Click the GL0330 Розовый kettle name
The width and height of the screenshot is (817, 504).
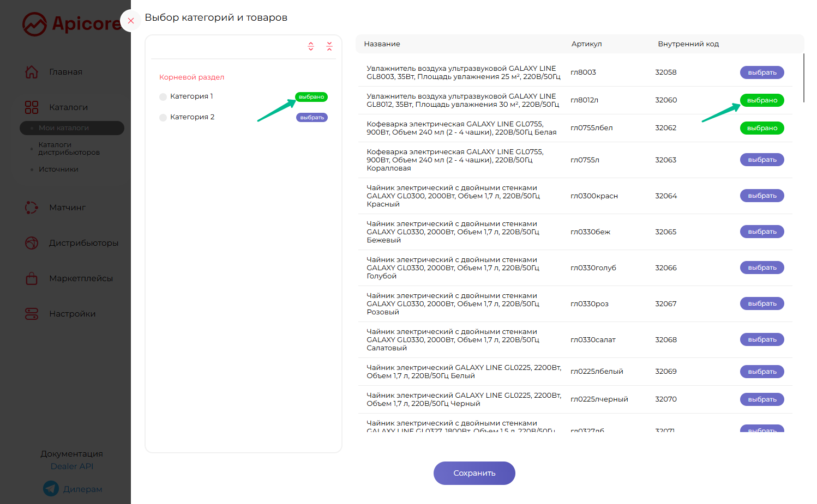pyautogui.click(x=453, y=304)
